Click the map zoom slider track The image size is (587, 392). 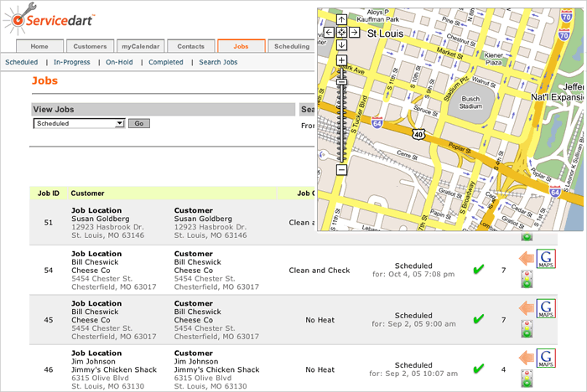pos(341,117)
